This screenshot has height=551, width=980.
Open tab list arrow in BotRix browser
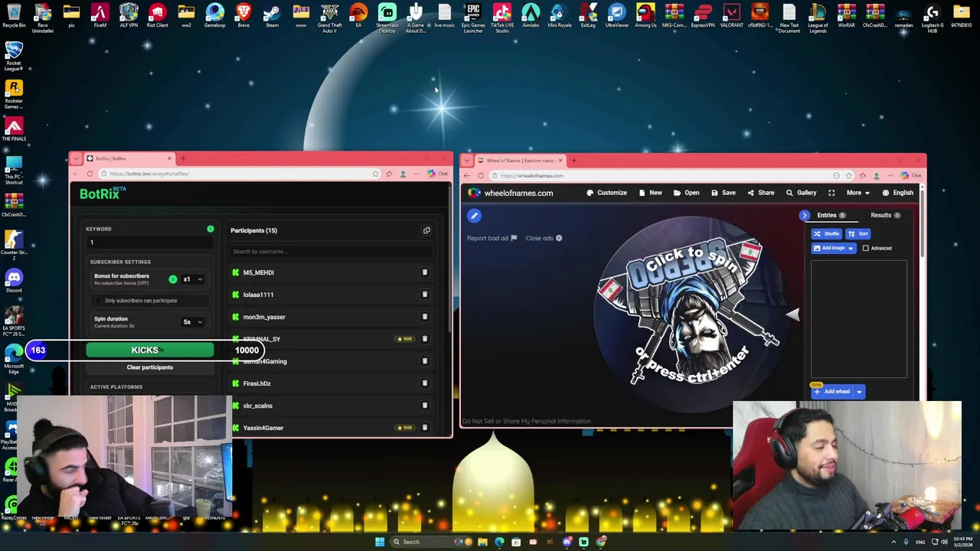pyautogui.click(x=76, y=158)
